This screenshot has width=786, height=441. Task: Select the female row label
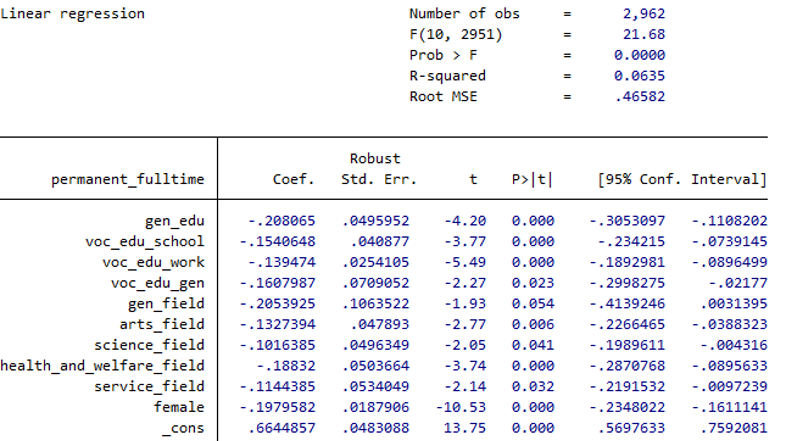(x=179, y=407)
